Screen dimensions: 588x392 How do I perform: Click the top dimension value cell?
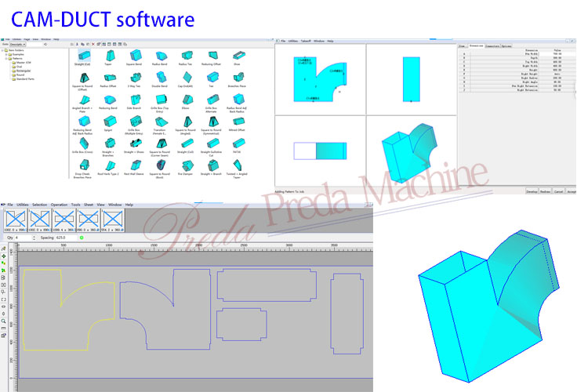[x=557, y=54]
